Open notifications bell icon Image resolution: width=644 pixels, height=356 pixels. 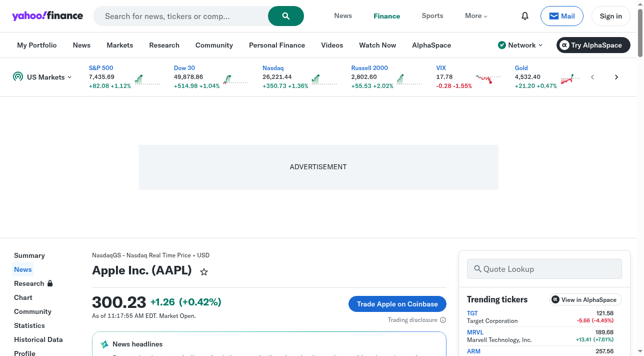click(x=525, y=16)
